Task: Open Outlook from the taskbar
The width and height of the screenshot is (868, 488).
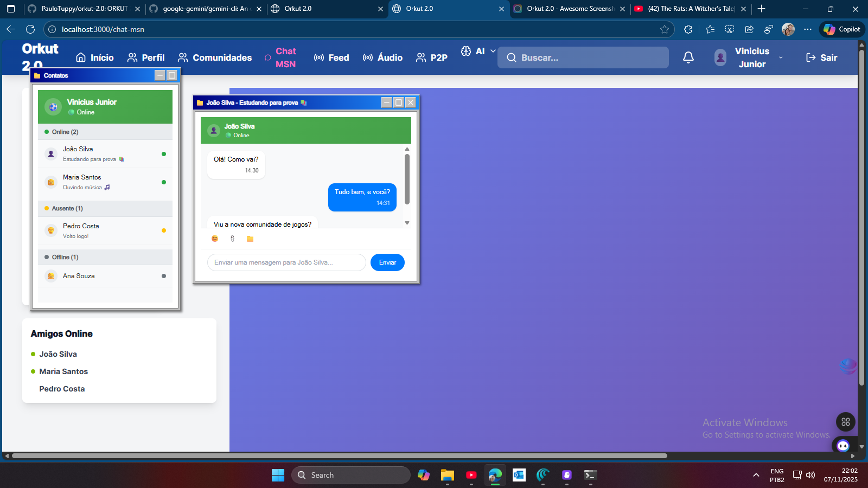Action: click(x=519, y=475)
